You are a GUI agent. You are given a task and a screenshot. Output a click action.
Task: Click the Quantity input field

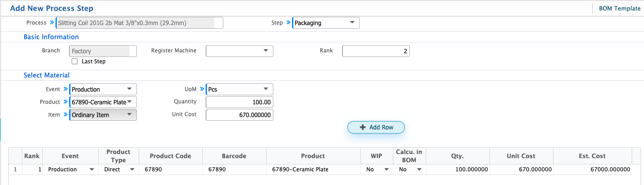[240, 102]
